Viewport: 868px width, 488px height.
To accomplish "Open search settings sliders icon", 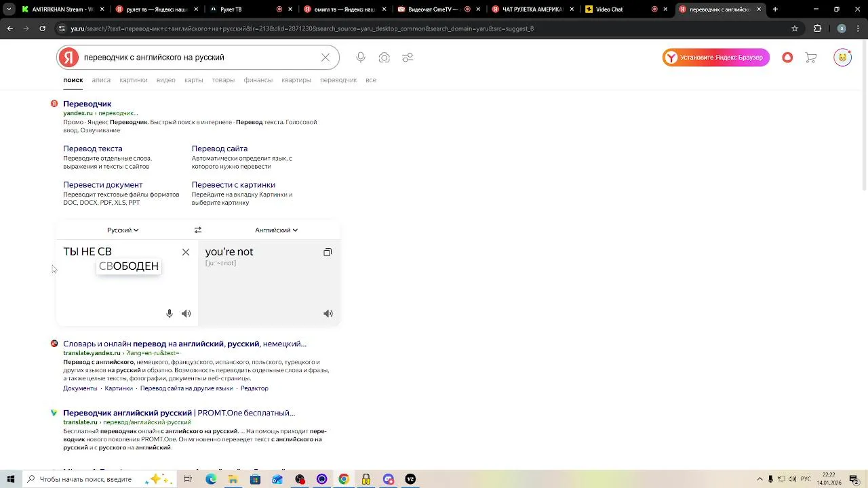I will pos(408,58).
